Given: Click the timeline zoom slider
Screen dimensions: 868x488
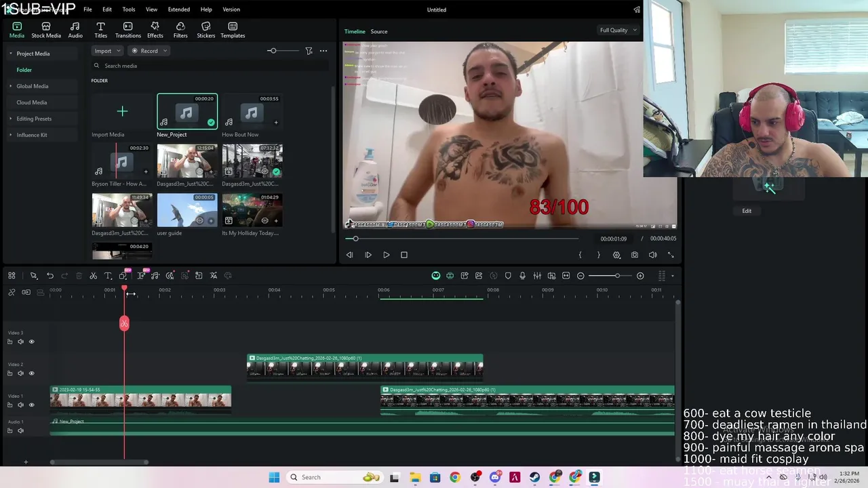Looking at the screenshot, I should 610,276.
